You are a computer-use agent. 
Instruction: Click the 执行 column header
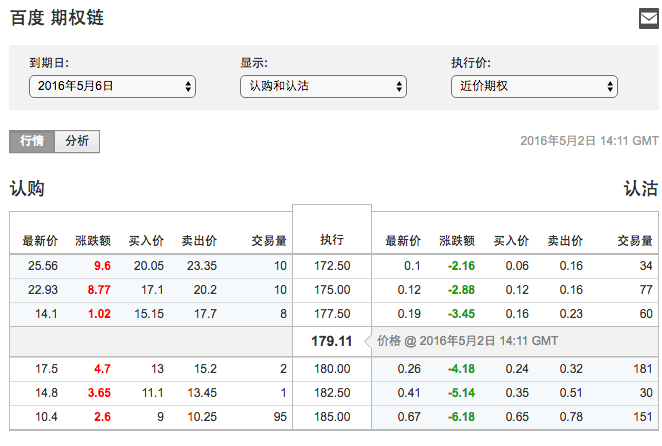332,240
